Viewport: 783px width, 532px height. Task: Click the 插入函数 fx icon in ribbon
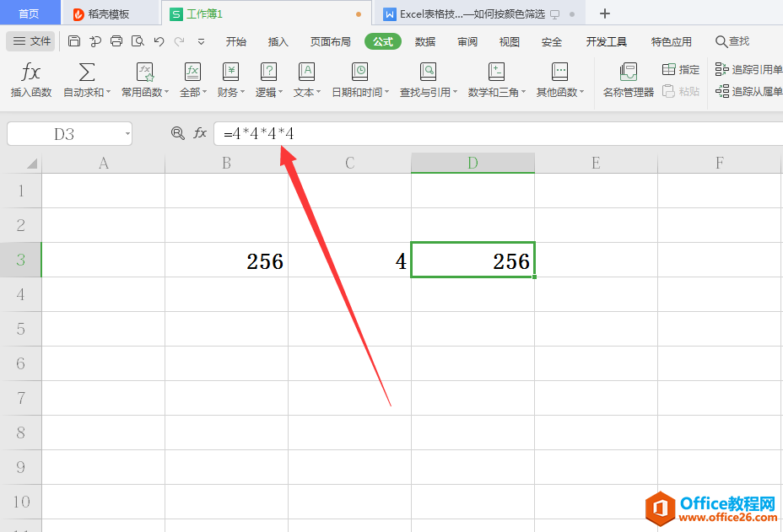[x=31, y=73]
